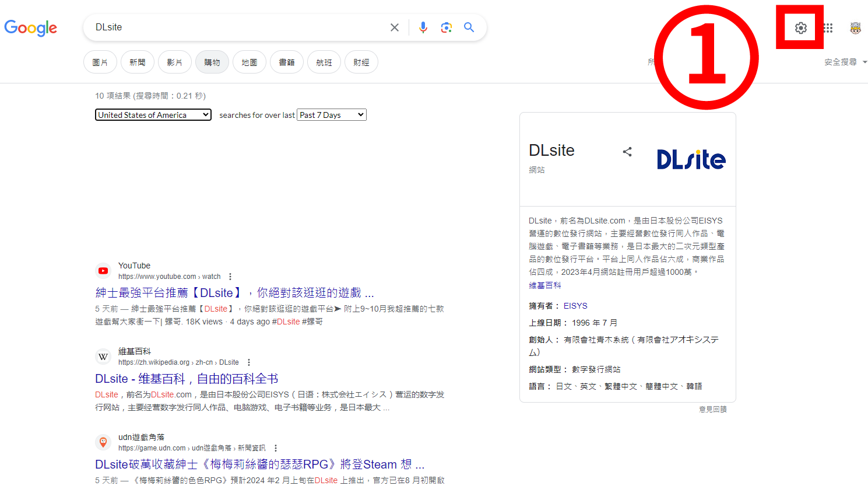
Task: Open the Past 7 Days time range dropdown
Action: pos(331,114)
